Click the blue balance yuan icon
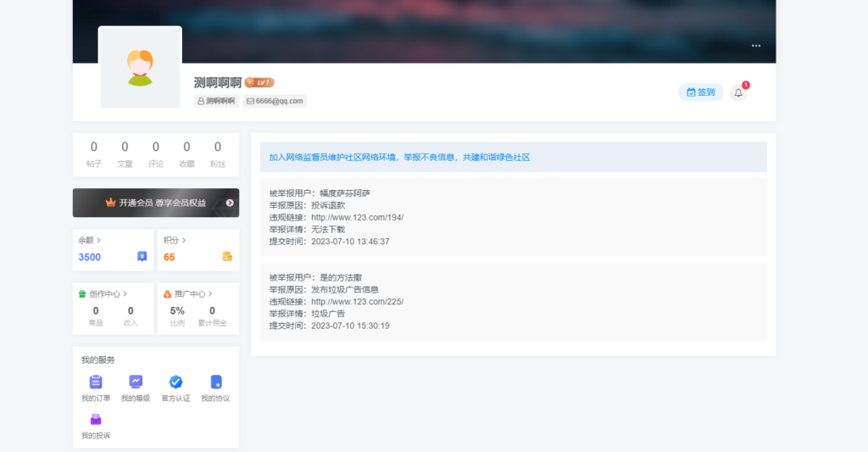Screen dimensions: 868x452 (142, 256)
